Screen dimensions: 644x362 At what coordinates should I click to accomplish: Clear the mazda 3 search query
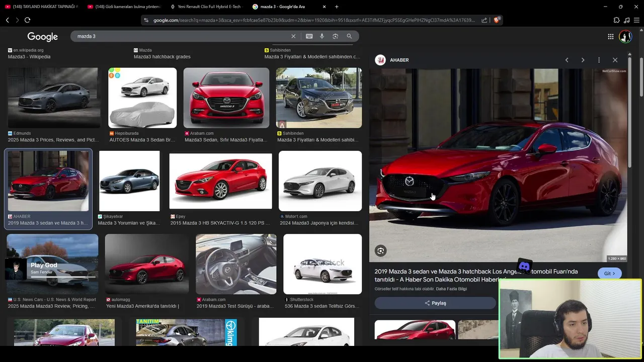click(293, 36)
